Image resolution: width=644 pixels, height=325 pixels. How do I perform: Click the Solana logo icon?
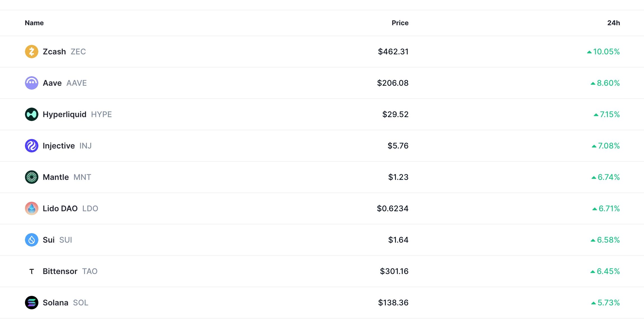point(32,303)
